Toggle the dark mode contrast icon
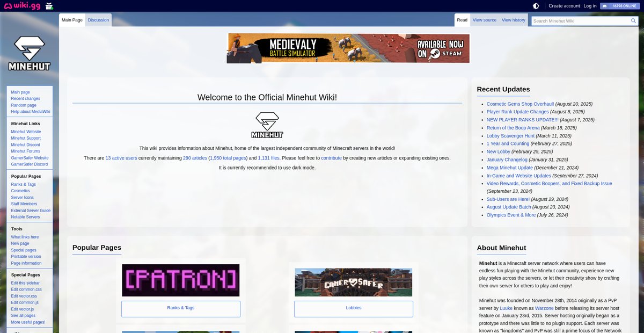This screenshot has height=333, width=644. [536, 6]
